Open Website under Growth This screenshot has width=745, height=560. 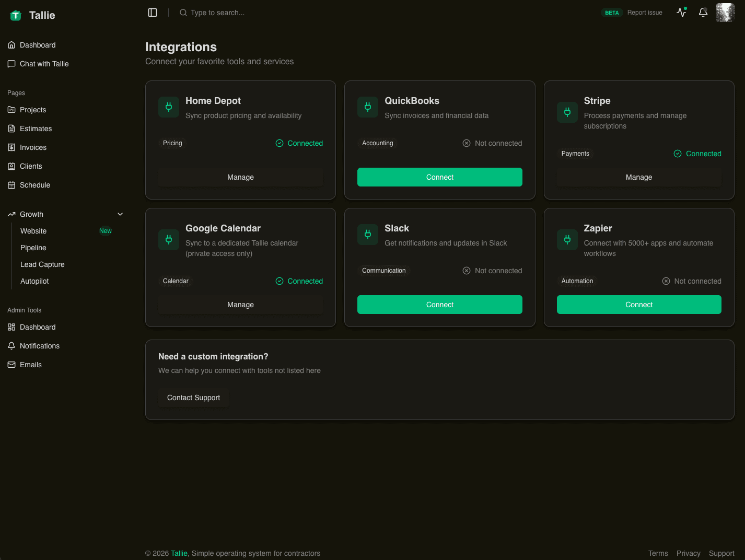[x=33, y=231]
